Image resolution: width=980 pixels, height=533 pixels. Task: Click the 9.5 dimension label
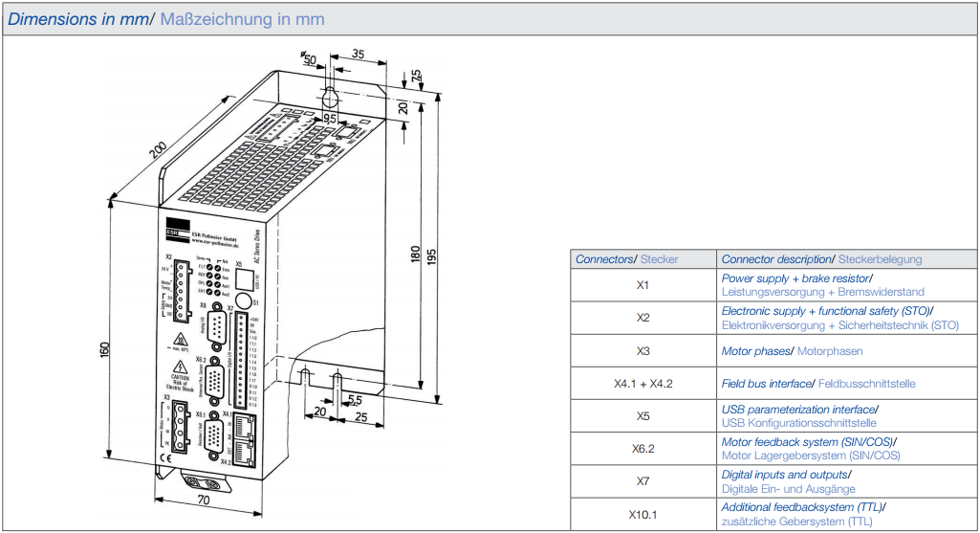[x=329, y=118]
